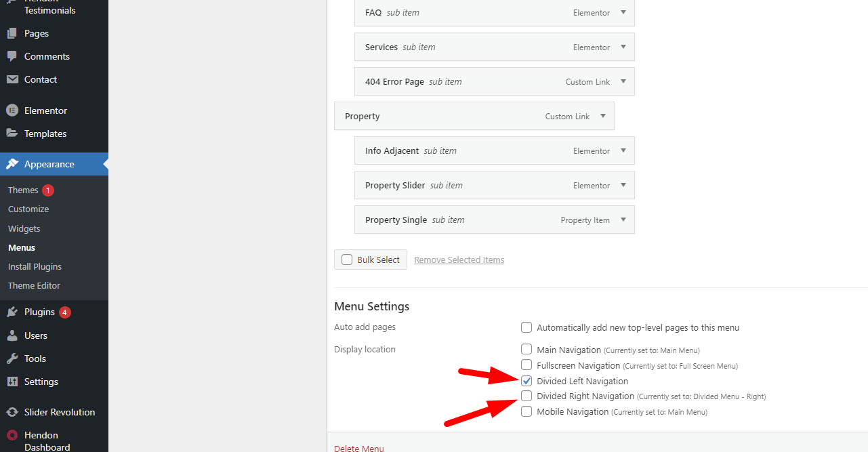Open Widgets under Appearance submenu
The height and width of the screenshot is (452, 868).
pyautogui.click(x=24, y=228)
